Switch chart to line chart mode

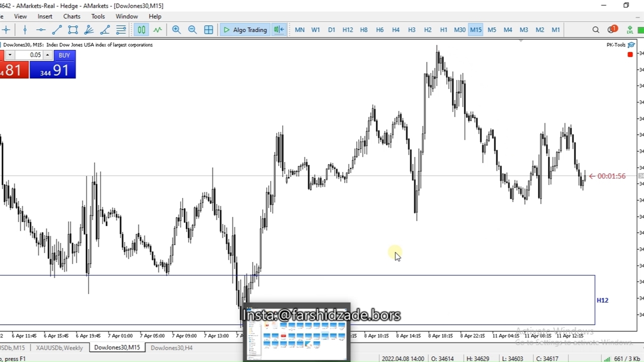157,30
